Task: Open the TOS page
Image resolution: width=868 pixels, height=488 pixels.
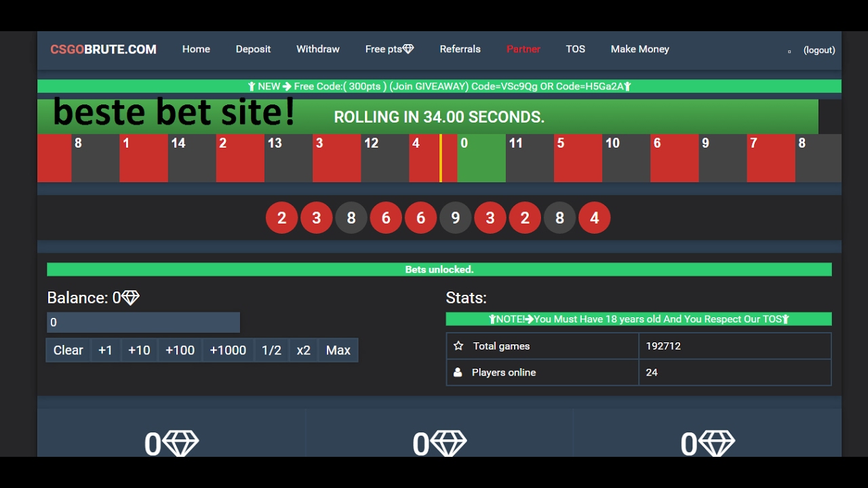Action: pos(576,49)
